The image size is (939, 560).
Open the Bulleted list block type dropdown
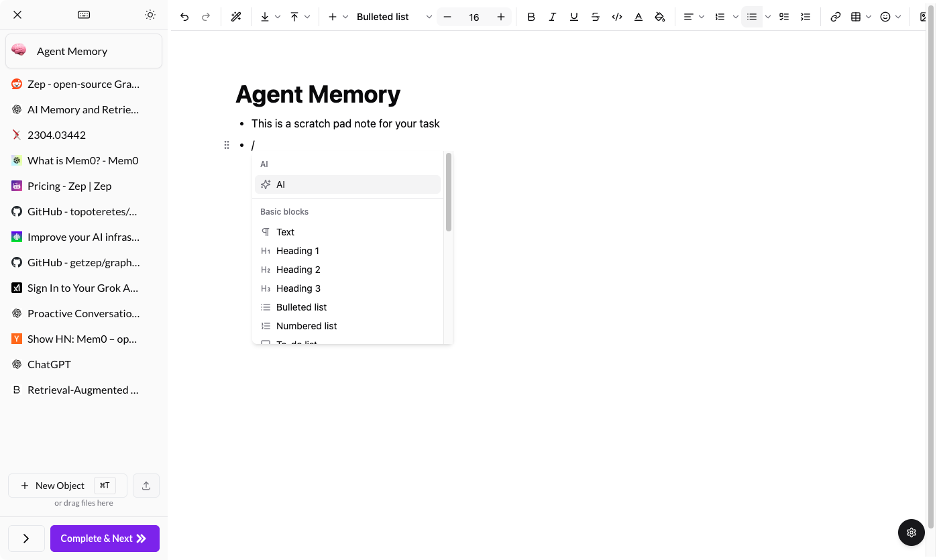(394, 17)
